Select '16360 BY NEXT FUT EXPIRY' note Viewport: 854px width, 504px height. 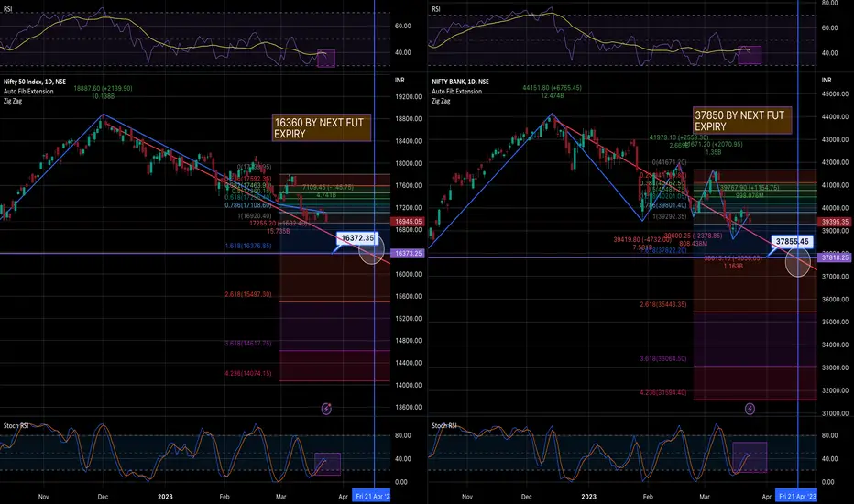tap(322, 128)
